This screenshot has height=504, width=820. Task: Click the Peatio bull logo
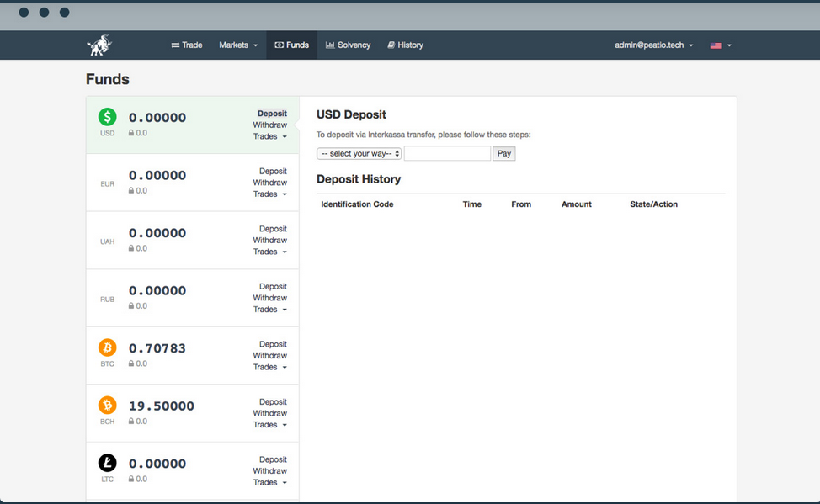click(x=99, y=45)
